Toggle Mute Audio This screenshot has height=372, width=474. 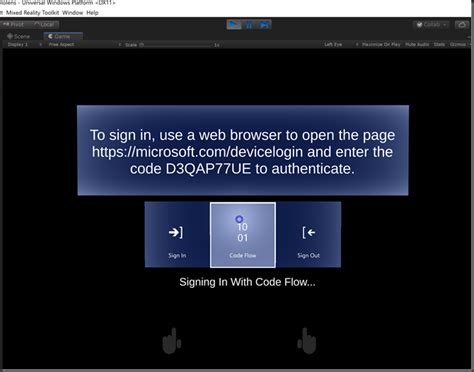click(x=417, y=44)
